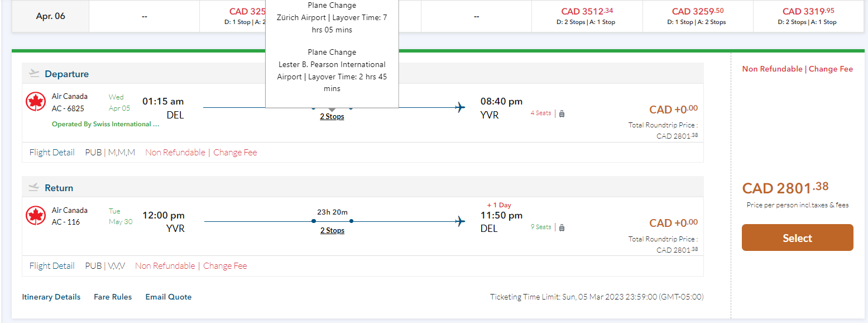This screenshot has height=323, width=868.
Task: Pick the CAD 3319.95 fare cell
Action: [807, 16]
